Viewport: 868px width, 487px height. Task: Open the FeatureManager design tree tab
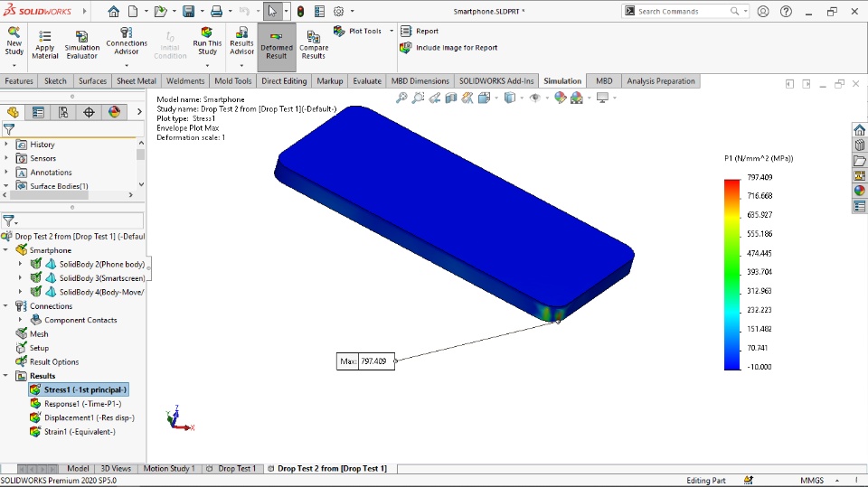(13, 112)
